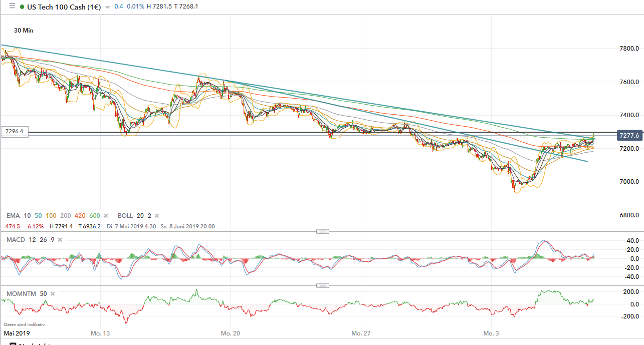Select the orange EMA 100 color label

point(51,215)
